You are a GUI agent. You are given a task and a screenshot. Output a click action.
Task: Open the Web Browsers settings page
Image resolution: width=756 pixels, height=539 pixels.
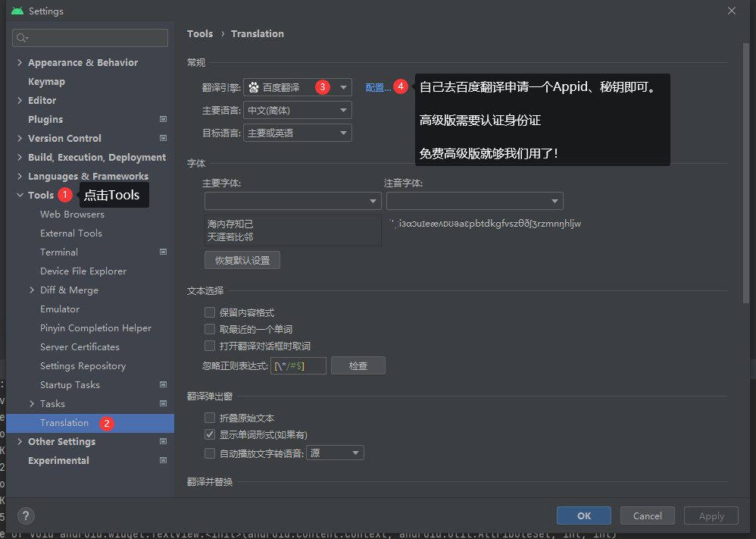[x=72, y=215]
